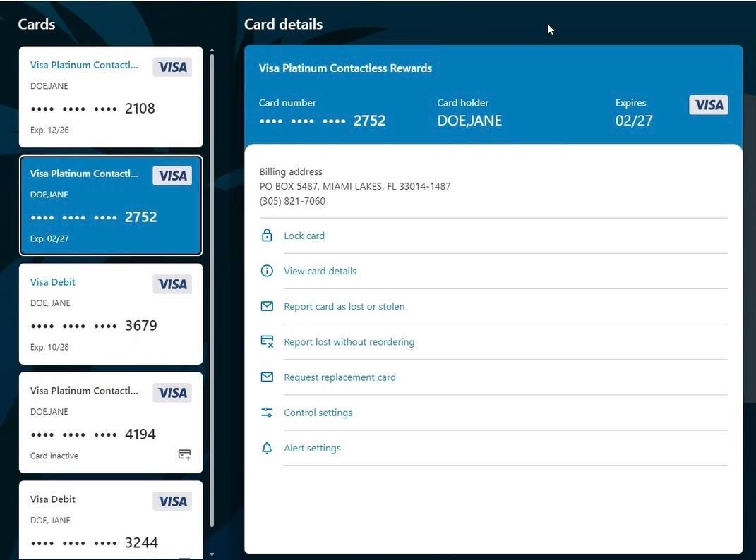This screenshot has height=560, width=756.
Task: Click the cards list scroll down arrow
Action: (212, 554)
